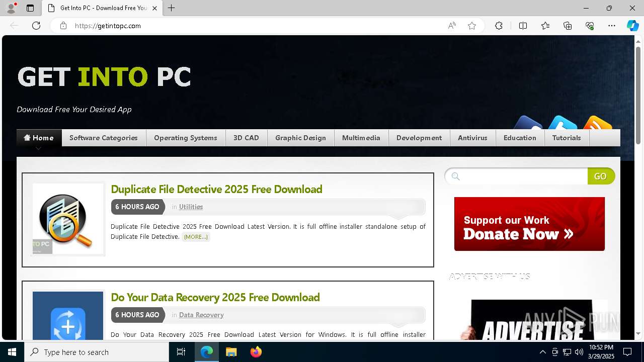This screenshot has width=644, height=362.
Task: Click the GO search button
Action: tap(601, 176)
